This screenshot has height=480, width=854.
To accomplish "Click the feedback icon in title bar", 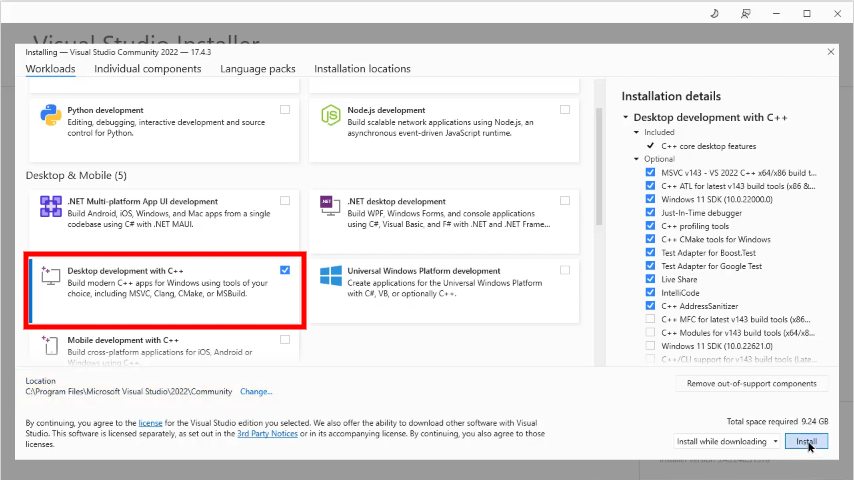I will [745, 13].
